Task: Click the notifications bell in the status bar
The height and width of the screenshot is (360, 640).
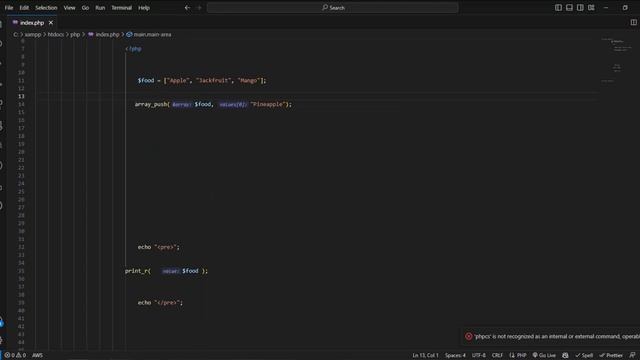Action: (632, 355)
